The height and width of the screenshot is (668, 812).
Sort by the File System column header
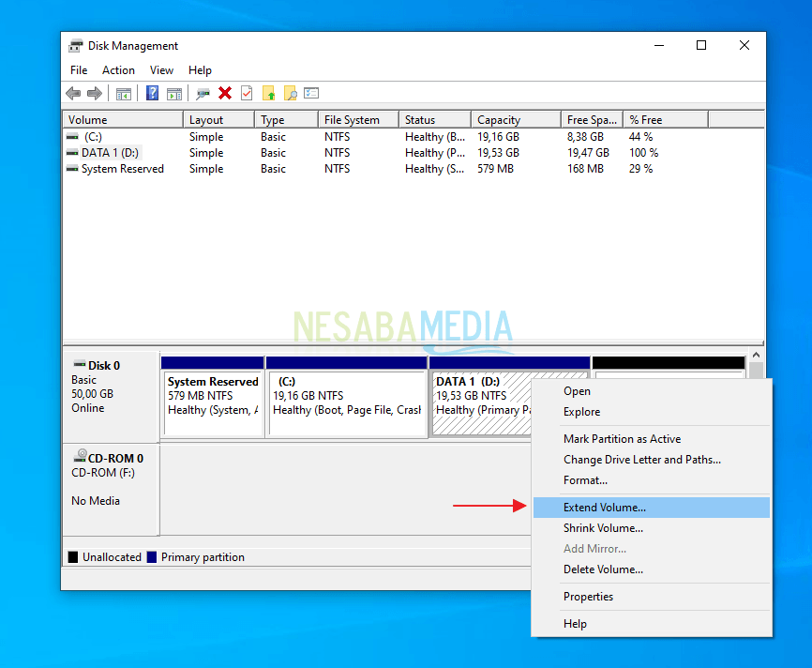tap(352, 120)
